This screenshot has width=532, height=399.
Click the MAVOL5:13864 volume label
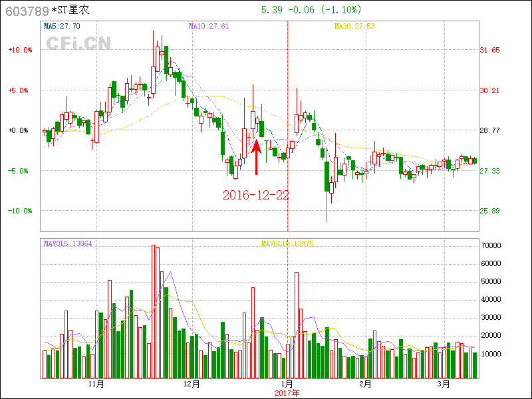coord(68,243)
